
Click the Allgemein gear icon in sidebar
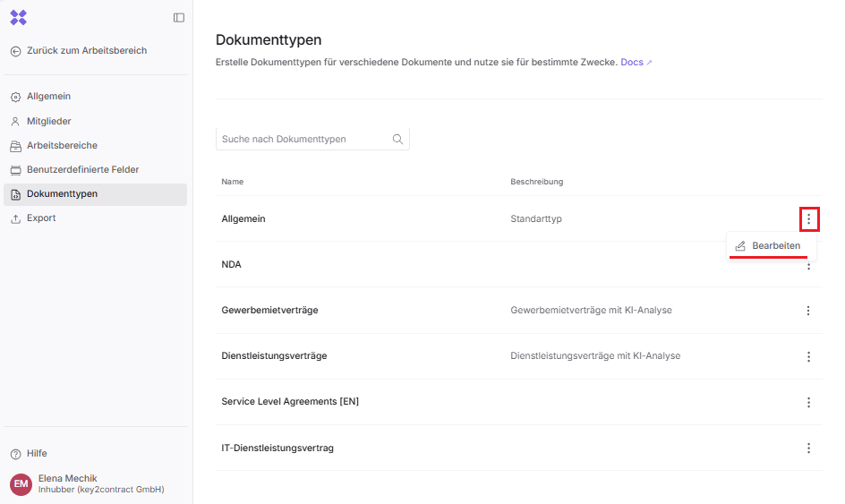15,97
